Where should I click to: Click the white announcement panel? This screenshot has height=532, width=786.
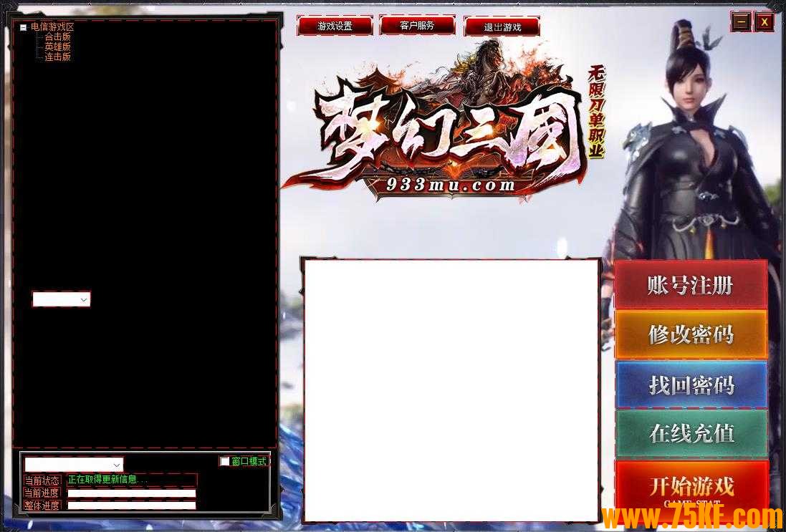pos(451,390)
